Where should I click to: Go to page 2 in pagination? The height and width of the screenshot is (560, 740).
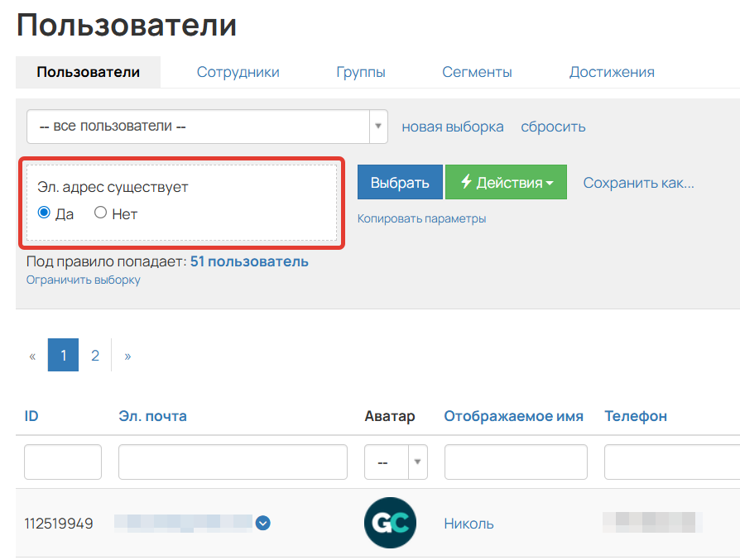[x=95, y=354]
